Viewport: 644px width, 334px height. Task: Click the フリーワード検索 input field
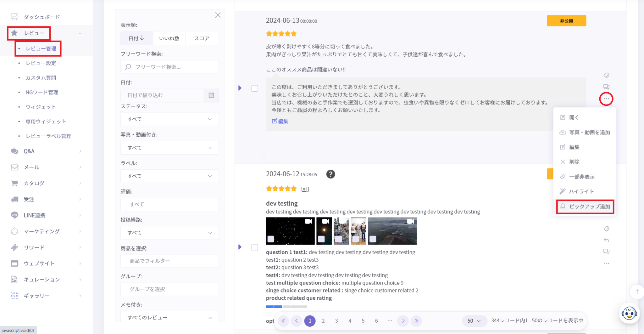pyautogui.click(x=169, y=67)
